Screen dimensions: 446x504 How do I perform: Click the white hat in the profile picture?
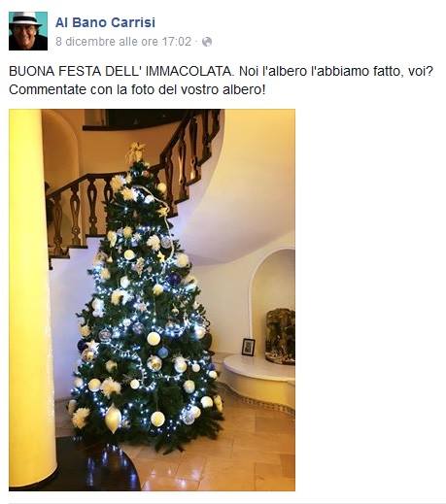point(26,18)
